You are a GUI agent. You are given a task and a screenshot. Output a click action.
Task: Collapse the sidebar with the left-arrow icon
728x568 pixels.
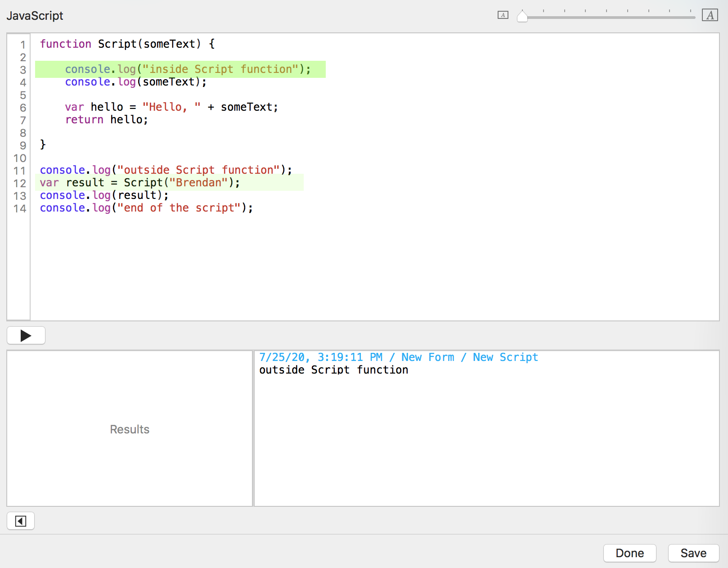pyautogui.click(x=21, y=521)
